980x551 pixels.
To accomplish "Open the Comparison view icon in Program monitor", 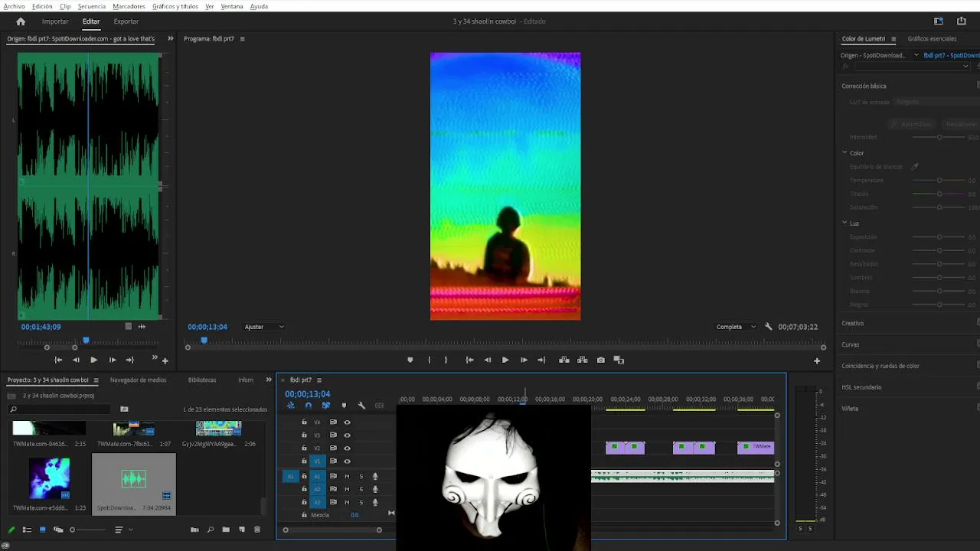I will pyautogui.click(x=619, y=360).
